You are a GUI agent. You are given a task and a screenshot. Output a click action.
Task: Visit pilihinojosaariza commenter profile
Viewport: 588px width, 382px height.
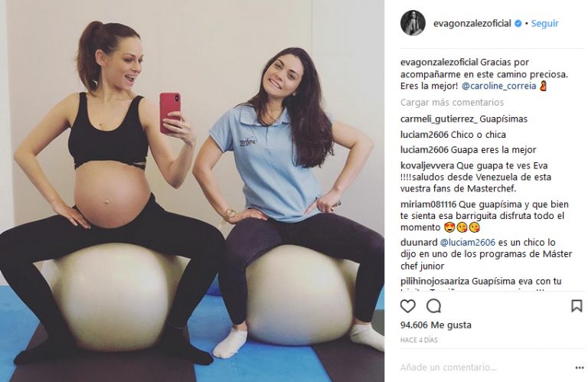435,281
